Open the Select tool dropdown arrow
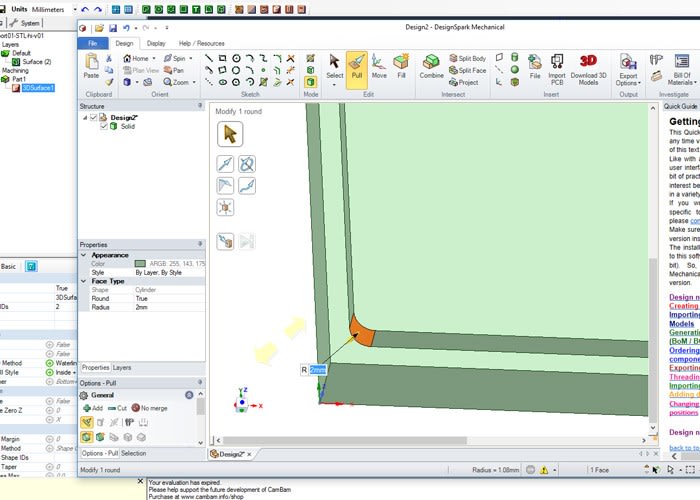 (x=334, y=84)
